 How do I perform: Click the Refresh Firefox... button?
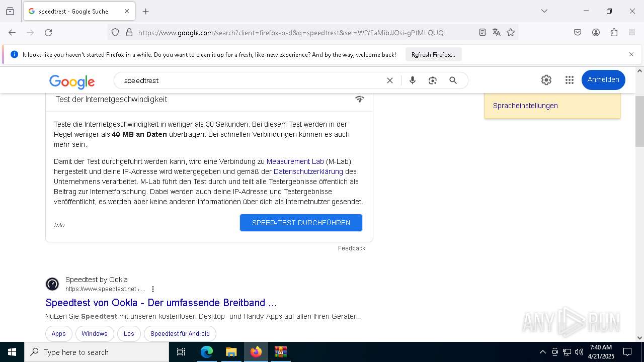click(433, 54)
